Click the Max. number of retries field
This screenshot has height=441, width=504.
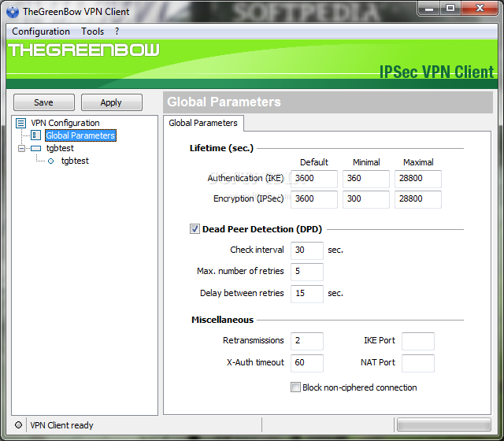click(307, 272)
